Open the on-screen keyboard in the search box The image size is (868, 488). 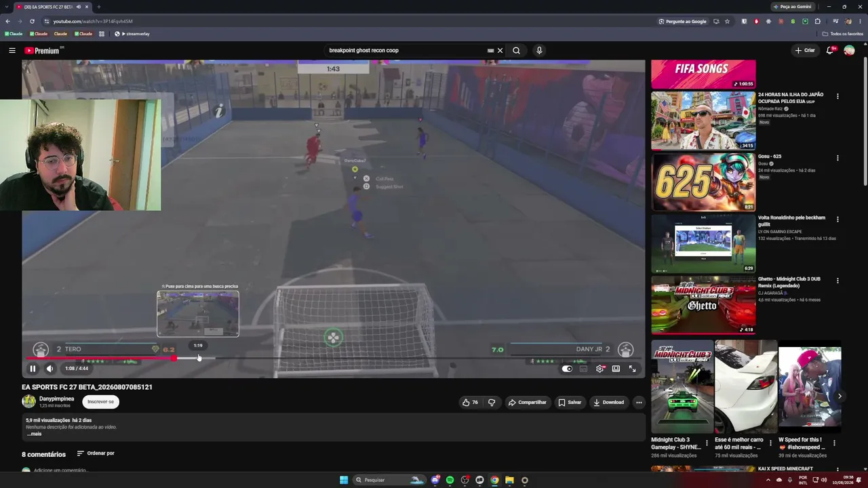[x=490, y=50]
